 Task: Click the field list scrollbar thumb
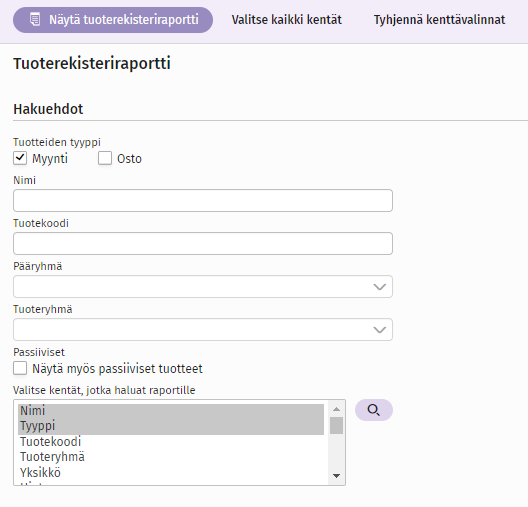tap(336, 426)
